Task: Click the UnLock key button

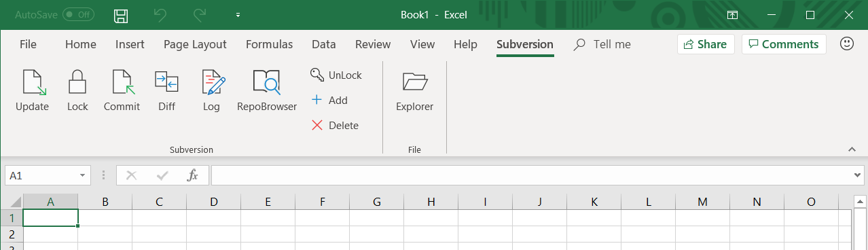Action: (336, 75)
